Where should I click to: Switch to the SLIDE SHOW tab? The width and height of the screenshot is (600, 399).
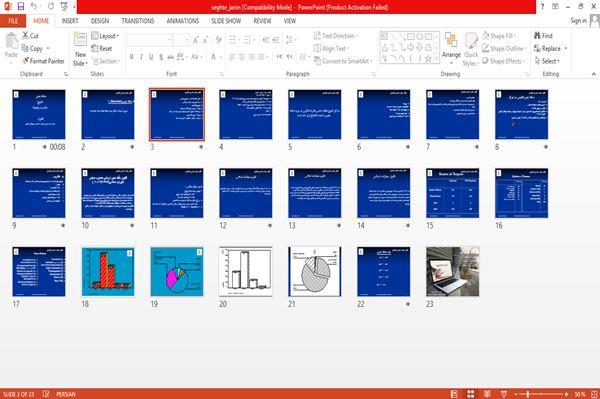click(x=226, y=21)
